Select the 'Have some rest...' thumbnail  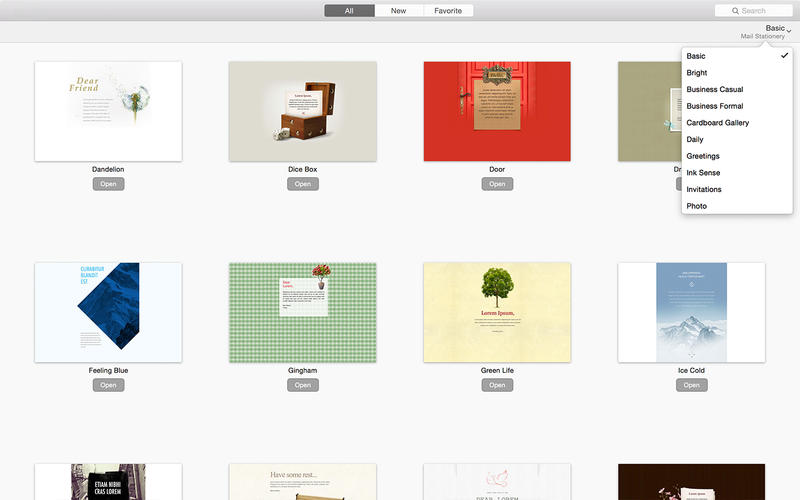point(303,482)
